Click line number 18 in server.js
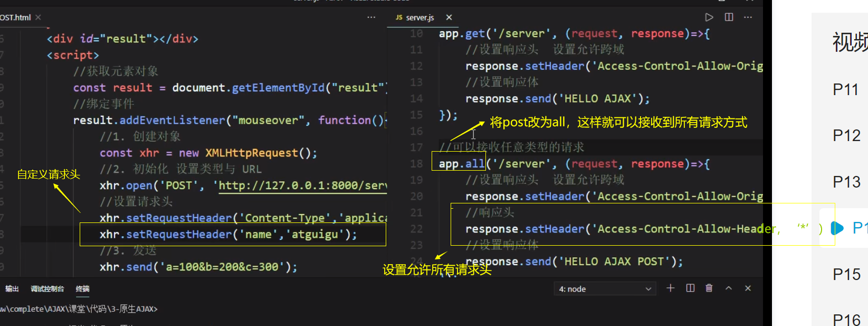The height and width of the screenshot is (326, 868). (x=416, y=164)
